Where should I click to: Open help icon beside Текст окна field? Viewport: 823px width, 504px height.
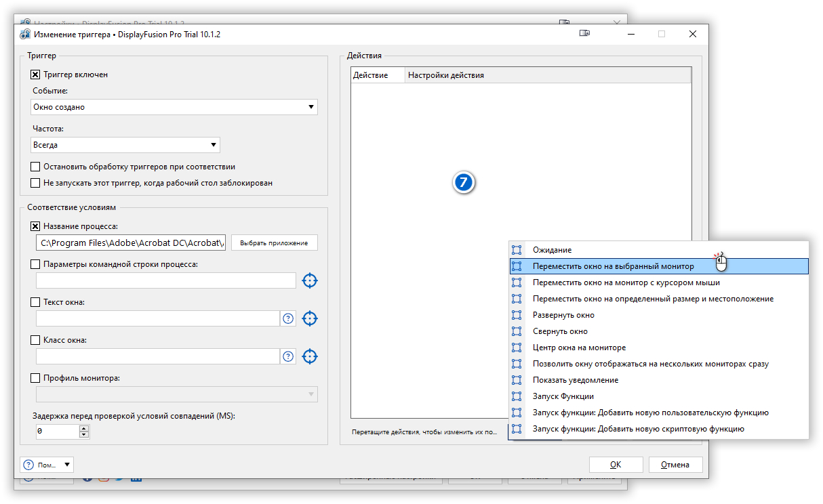[x=288, y=318]
